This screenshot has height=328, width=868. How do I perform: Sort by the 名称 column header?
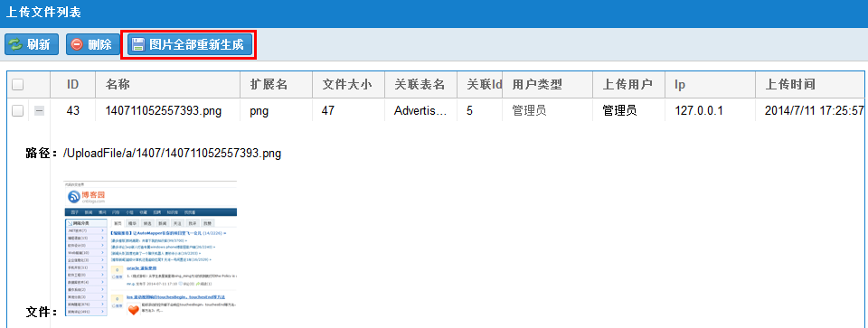click(168, 85)
